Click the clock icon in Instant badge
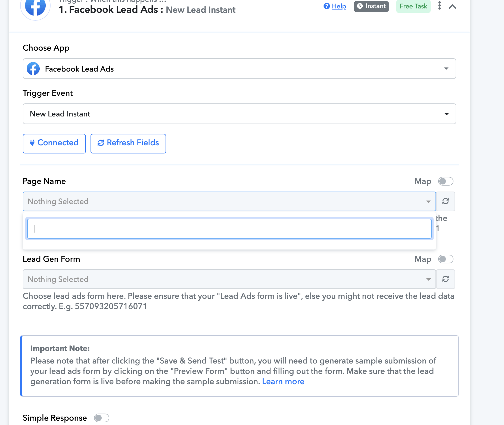The image size is (504, 425). [x=360, y=6]
